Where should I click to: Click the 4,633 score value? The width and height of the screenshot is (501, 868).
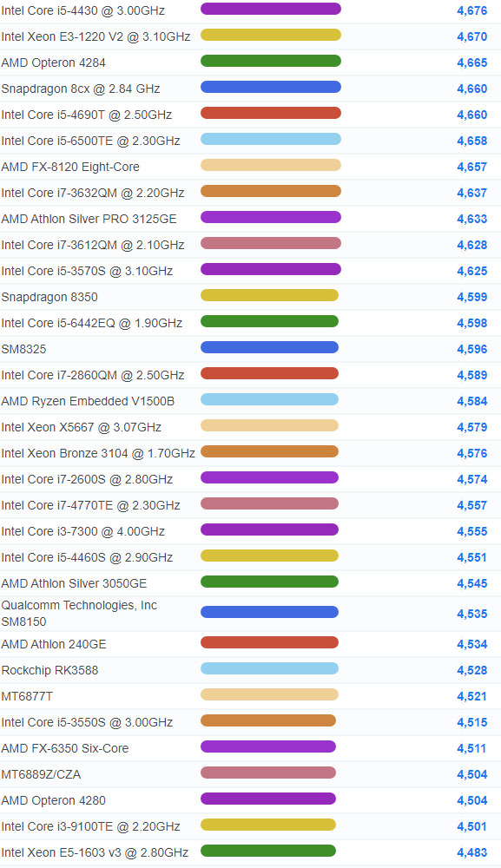point(472,219)
